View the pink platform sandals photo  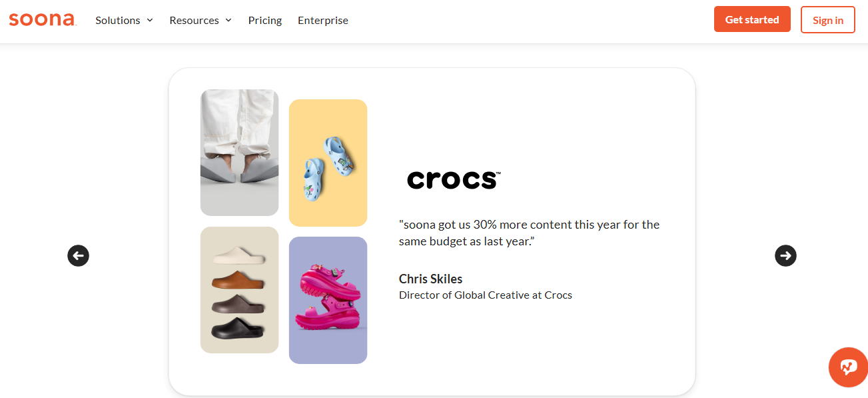(328, 300)
